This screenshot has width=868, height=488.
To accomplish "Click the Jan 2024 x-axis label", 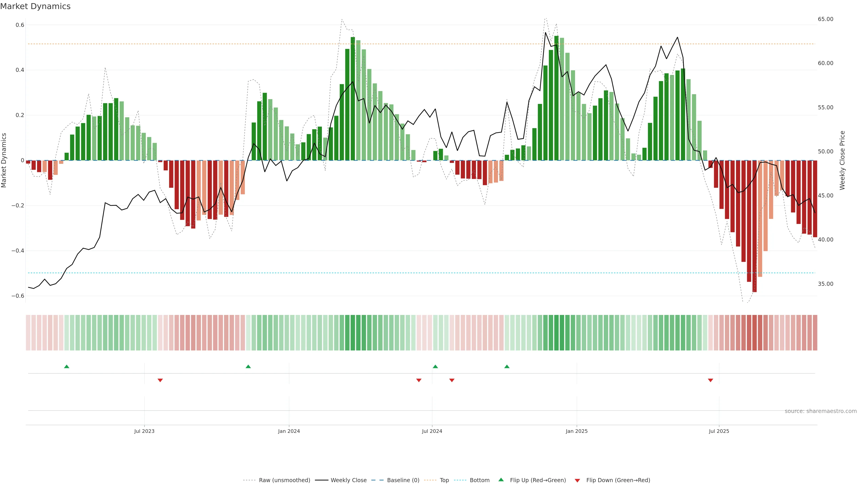I will tap(289, 431).
